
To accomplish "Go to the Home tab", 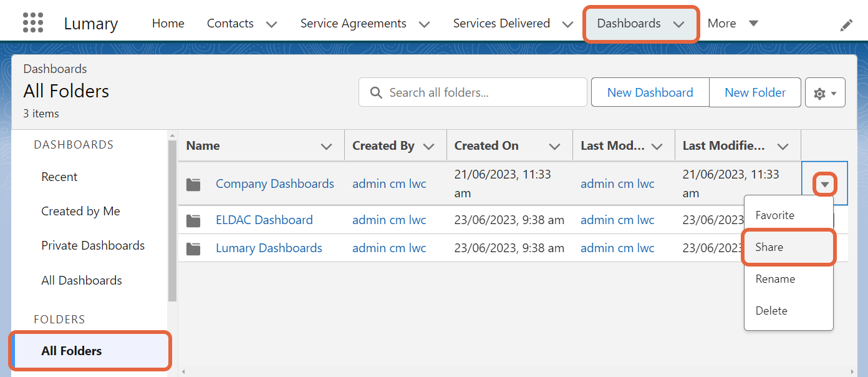I will click(x=168, y=23).
